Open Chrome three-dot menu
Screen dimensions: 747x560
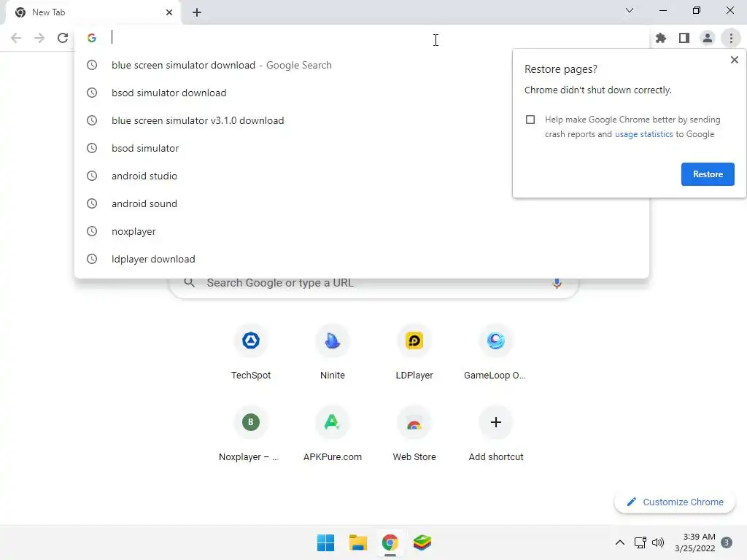pos(731,38)
